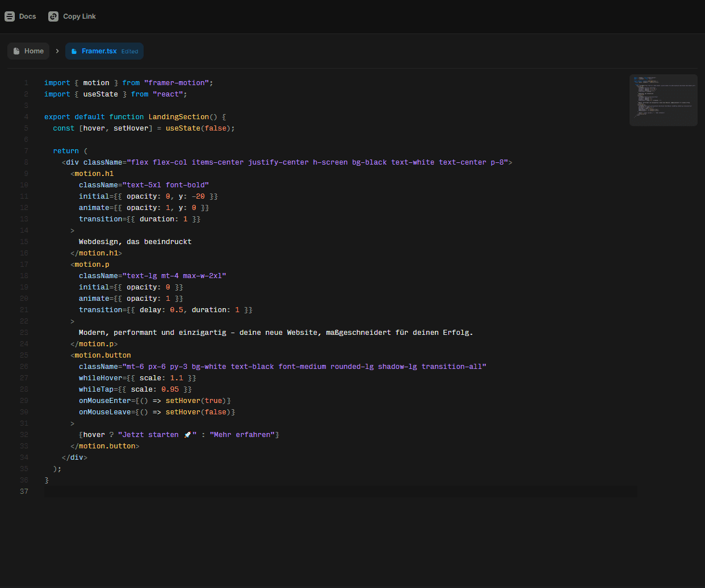Click the closing </motion.h1> tag
Image resolution: width=705 pixels, height=588 pixels.
pos(96,253)
